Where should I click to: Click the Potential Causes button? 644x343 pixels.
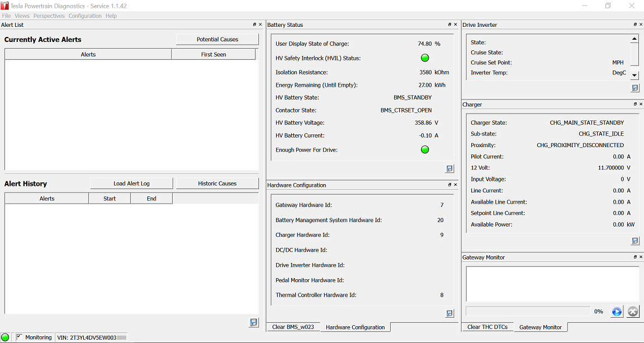coord(217,39)
